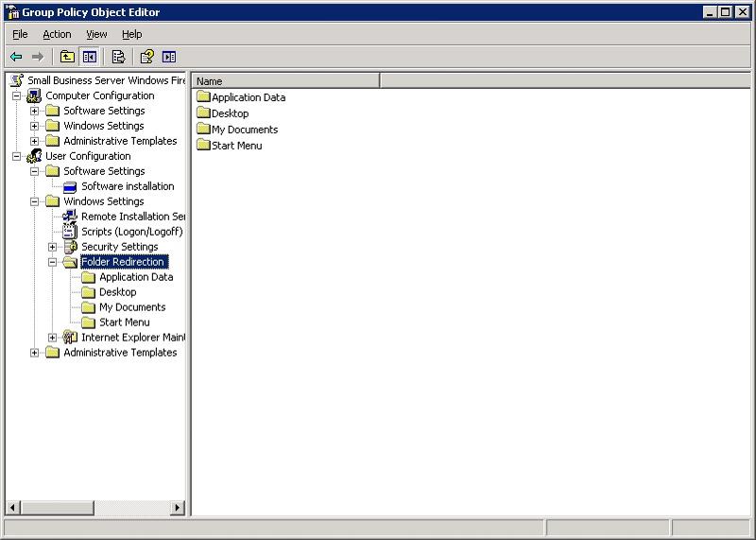Expand Administrative Templates under User Configuration
The image size is (756, 540).
34,353
